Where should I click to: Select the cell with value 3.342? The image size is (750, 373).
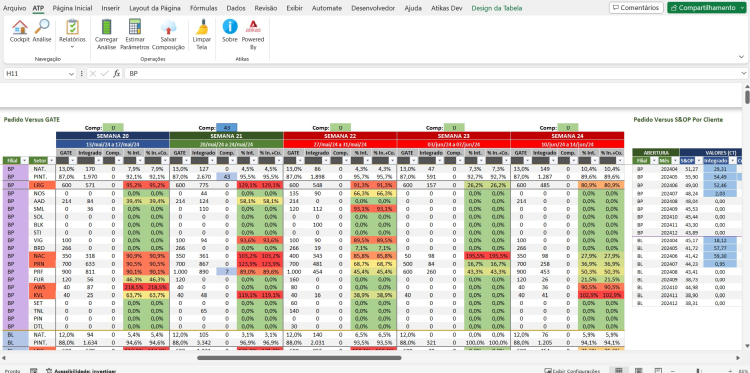pyautogui.click(x=203, y=342)
